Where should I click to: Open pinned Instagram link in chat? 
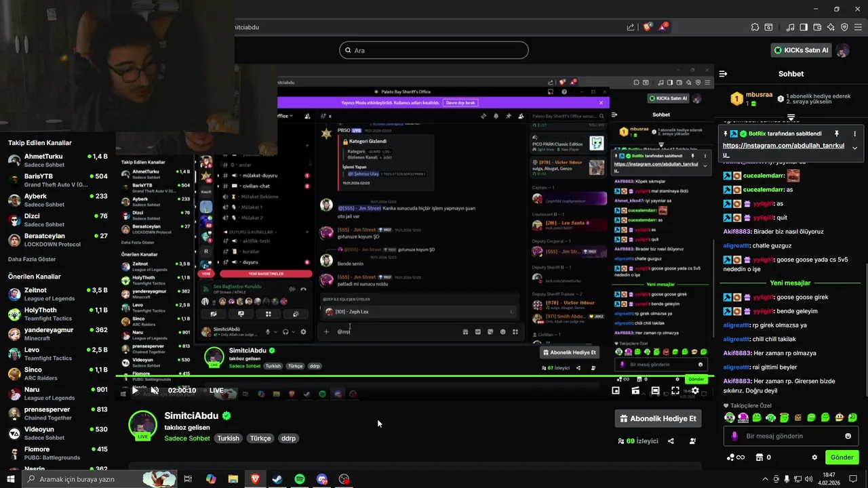(x=783, y=150)
